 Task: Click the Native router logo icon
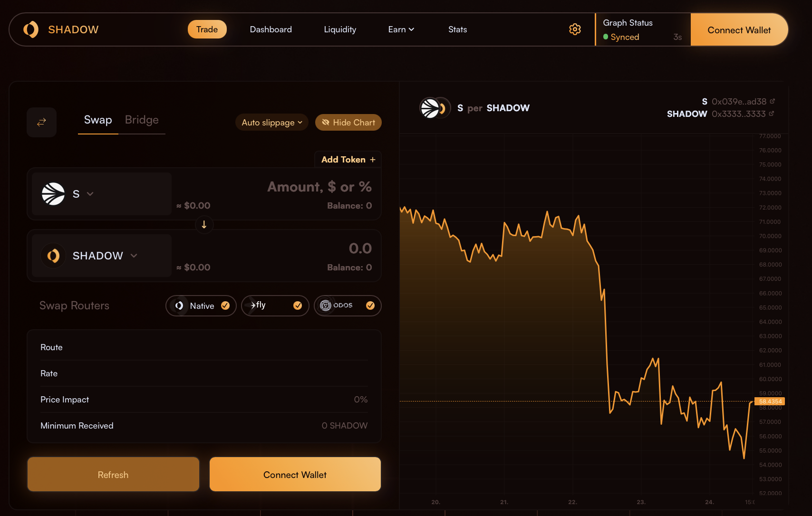click(179, 306)
